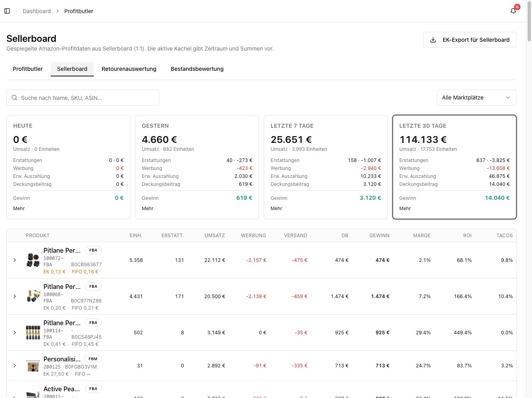Select the Letzte 7 Tage card
The width and height of the screenshot is (532, 398).
(x=326, y=167)
